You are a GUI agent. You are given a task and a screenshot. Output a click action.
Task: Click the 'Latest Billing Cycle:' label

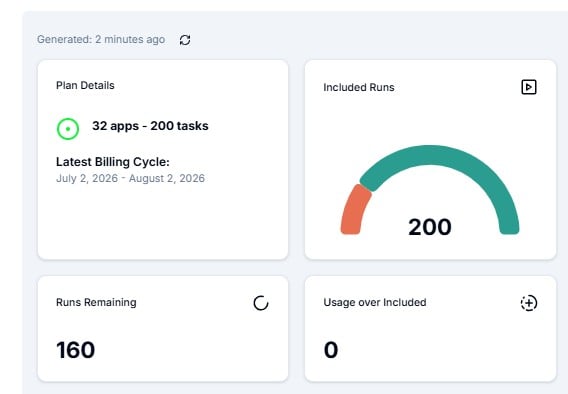click(113, 162)
